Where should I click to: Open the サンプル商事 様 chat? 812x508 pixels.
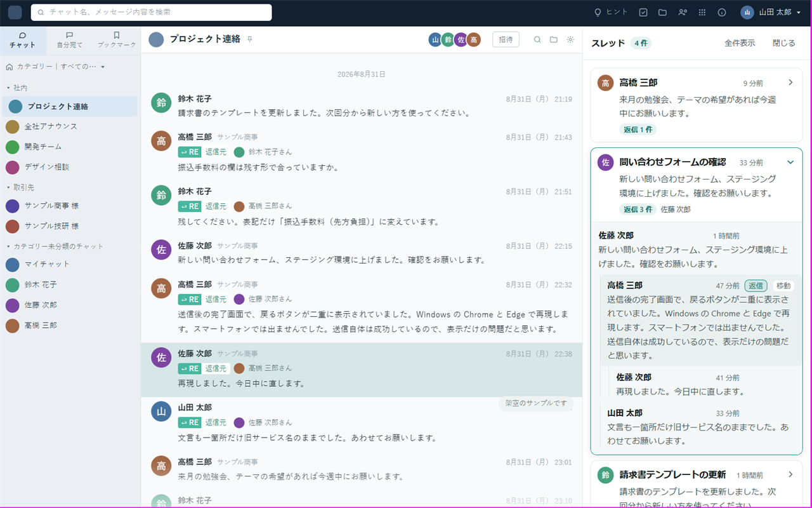70,206
